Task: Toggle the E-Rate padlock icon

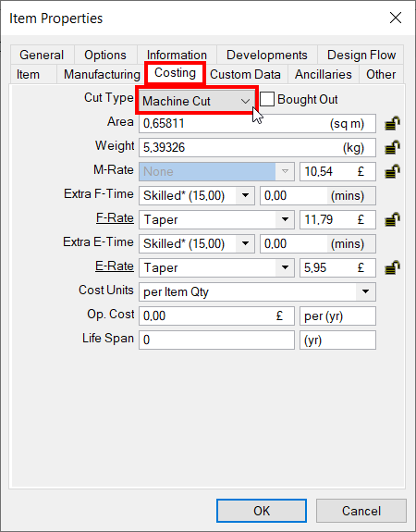Action: [392, 267]
